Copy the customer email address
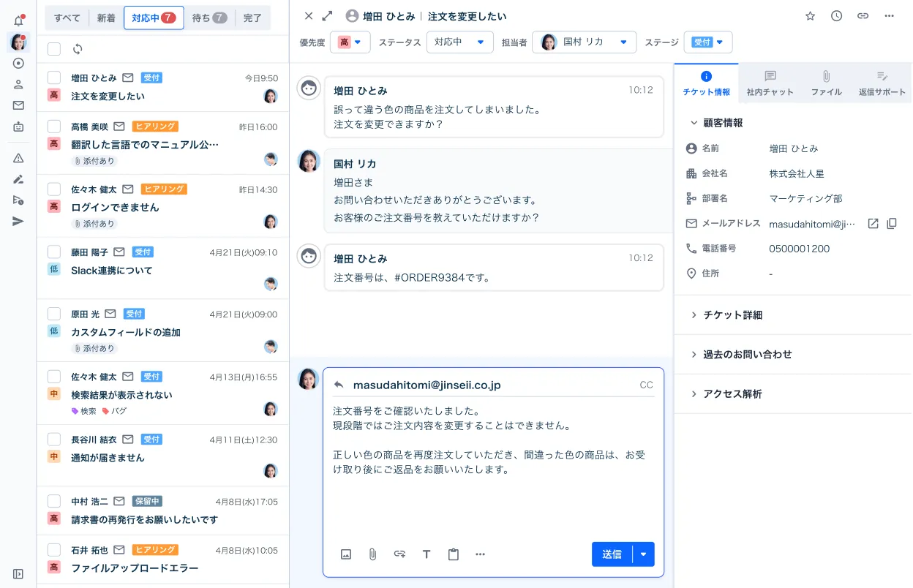The image size is (913, 588). click(892, 224)
